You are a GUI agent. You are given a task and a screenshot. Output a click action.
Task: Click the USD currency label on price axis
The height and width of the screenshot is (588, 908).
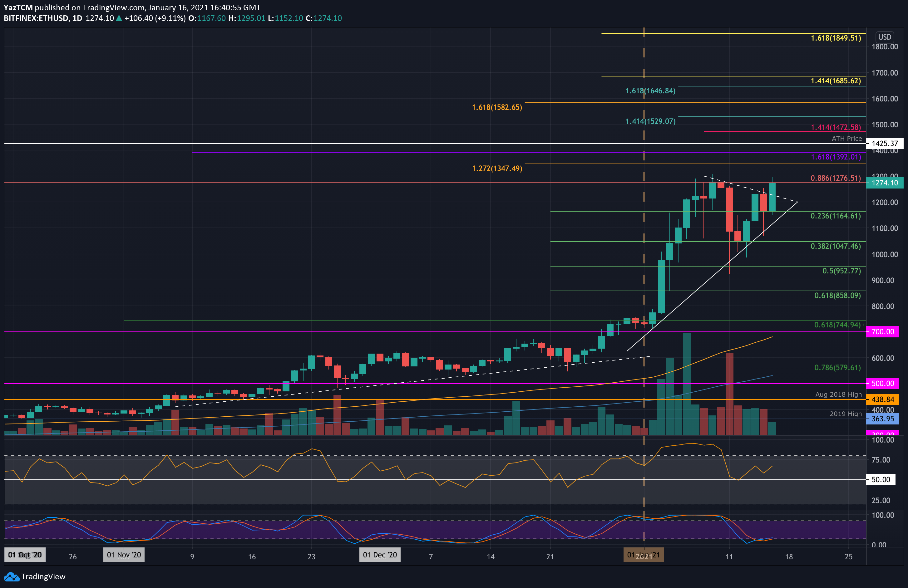click(x=885, y=37)
